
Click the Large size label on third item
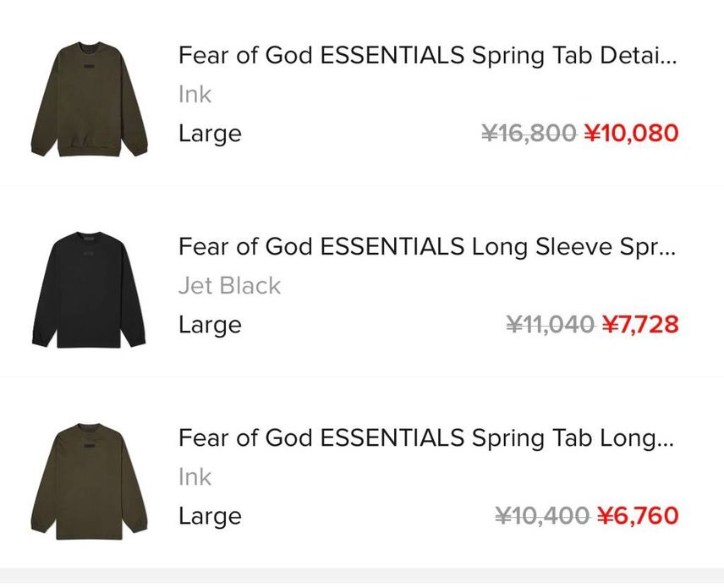coord(210,516)
